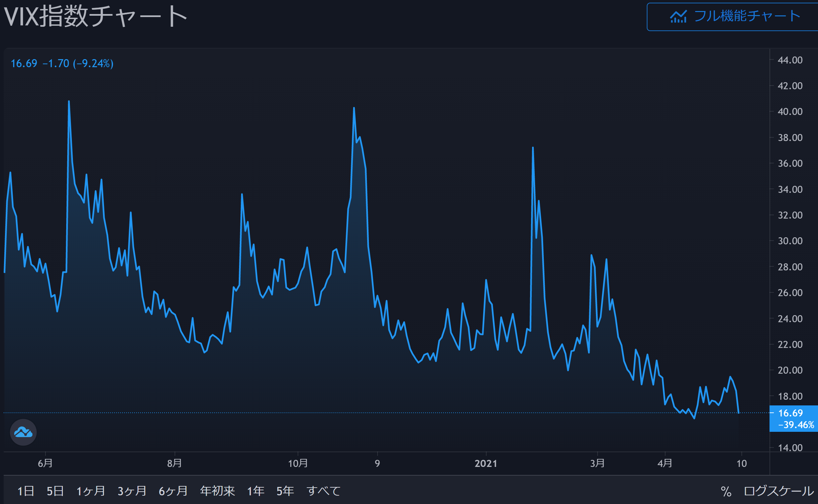
Task: Choose the 年初来 year-to-date range
Action: (217, 491)
